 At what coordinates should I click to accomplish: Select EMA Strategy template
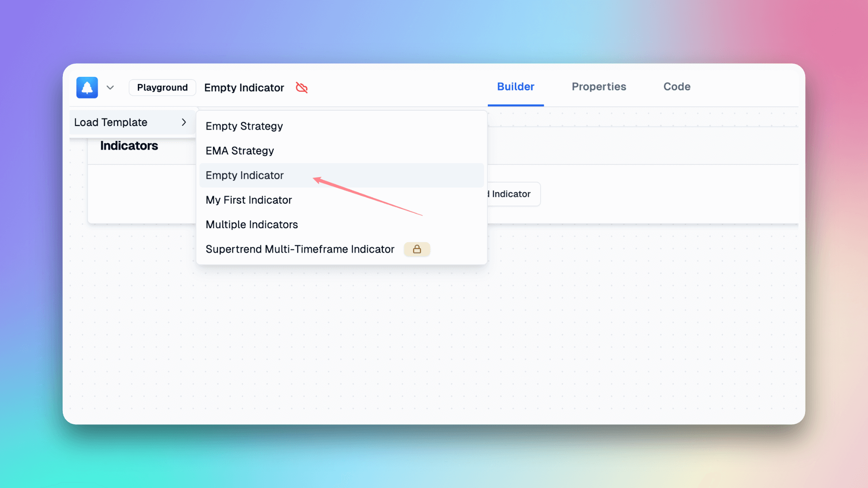[240, 150]
